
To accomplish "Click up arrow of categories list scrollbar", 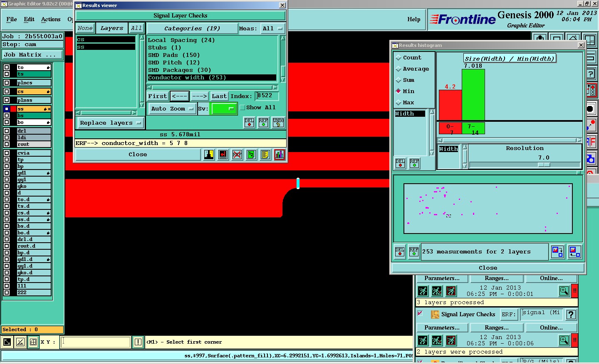I will click(x=283, y=38).
